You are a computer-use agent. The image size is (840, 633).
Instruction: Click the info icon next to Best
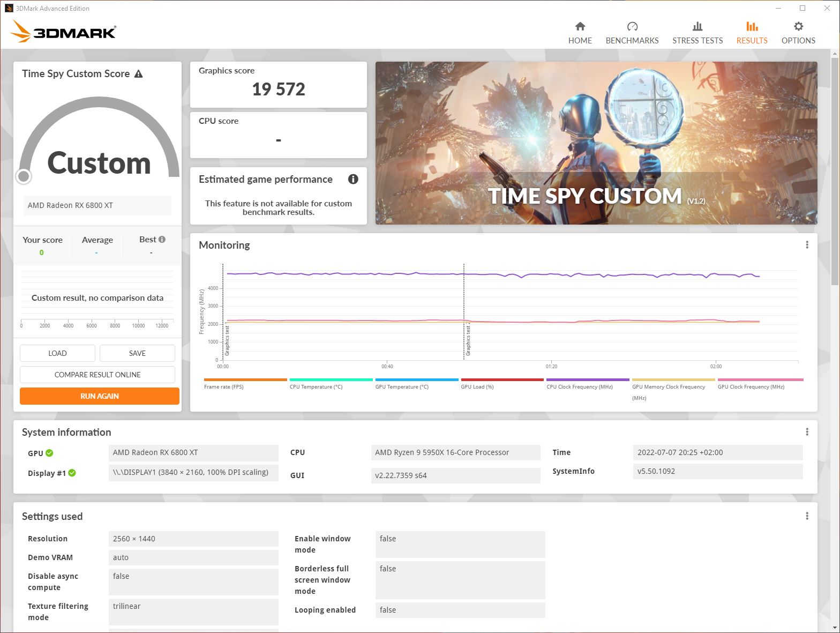coord(162,240)
